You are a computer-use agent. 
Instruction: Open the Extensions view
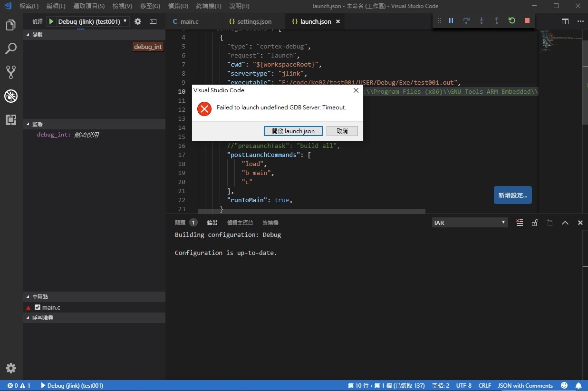pyautogui.click(x=11, y=120)
